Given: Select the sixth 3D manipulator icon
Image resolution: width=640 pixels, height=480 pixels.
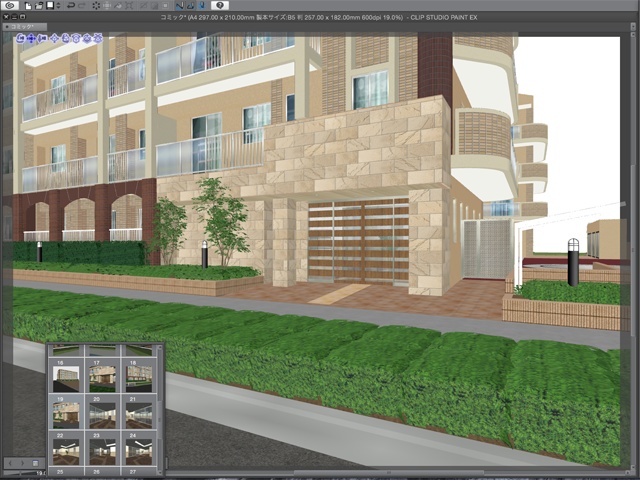Looking at the screenshot, I should click(x=76, y=38).
